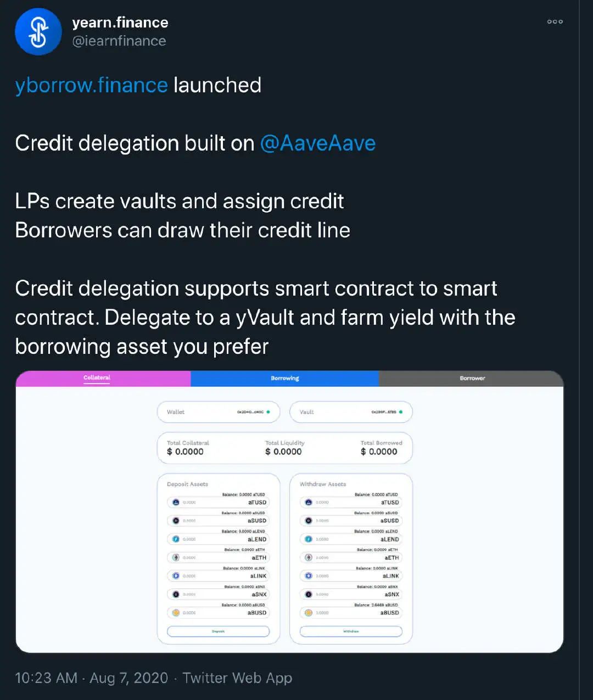
Task: Open the Borrower tab
Action: [x=471, y=378]
